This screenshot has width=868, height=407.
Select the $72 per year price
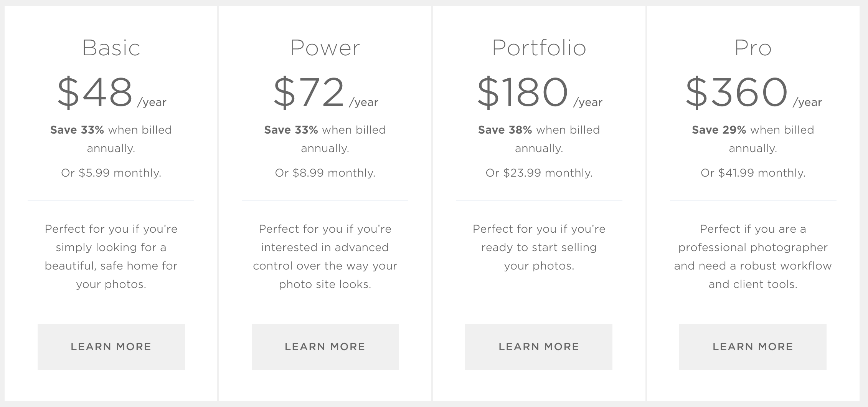click(x=325, y=93)
